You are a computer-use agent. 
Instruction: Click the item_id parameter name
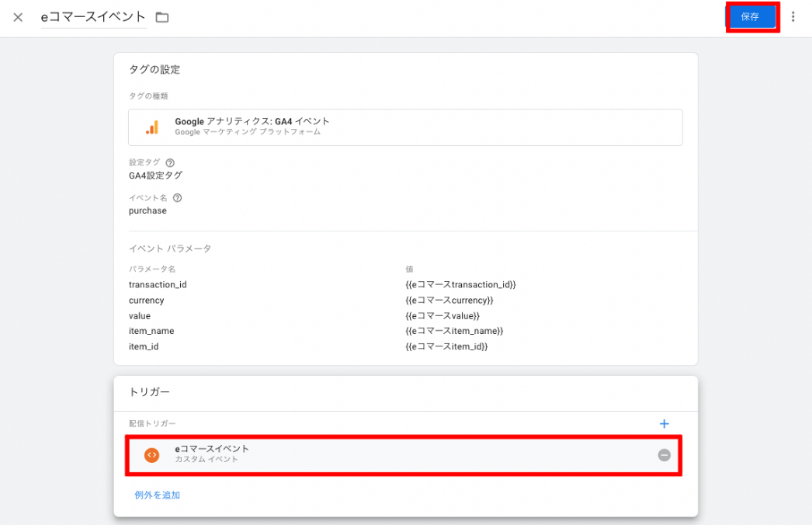[x=144, y=346]
